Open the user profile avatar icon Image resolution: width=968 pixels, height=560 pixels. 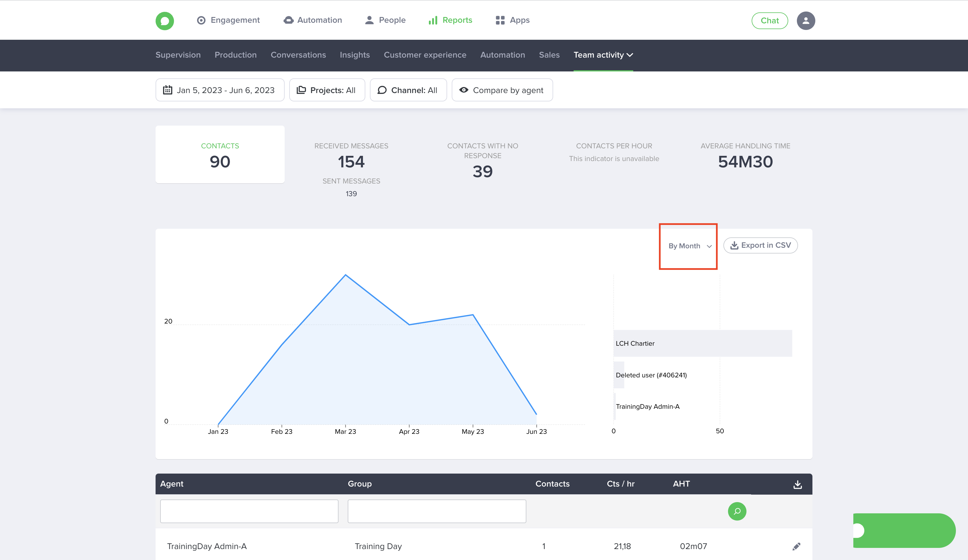click(806, 21)
